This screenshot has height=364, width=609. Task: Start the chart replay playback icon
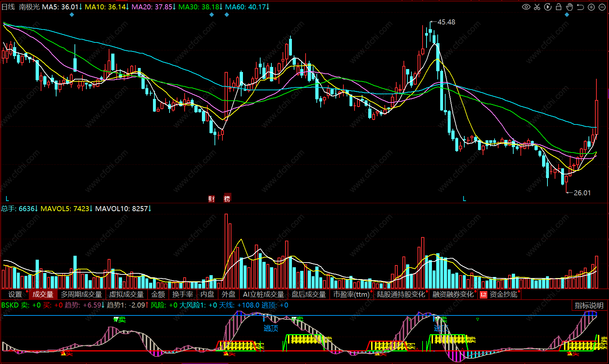click(x=548, y=7)
